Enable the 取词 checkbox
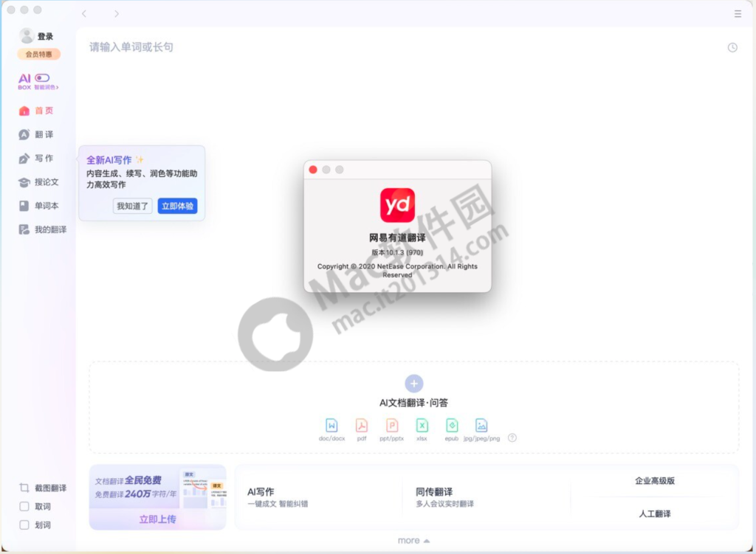The width and height of the screenshot is (756, 554). point(24,506)
